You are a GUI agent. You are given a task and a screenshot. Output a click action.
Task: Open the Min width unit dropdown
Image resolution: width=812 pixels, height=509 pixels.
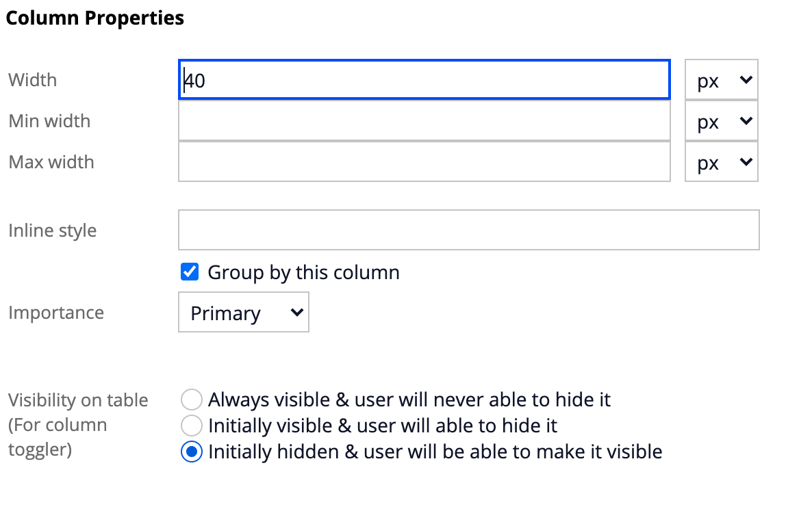coord(721,121)
